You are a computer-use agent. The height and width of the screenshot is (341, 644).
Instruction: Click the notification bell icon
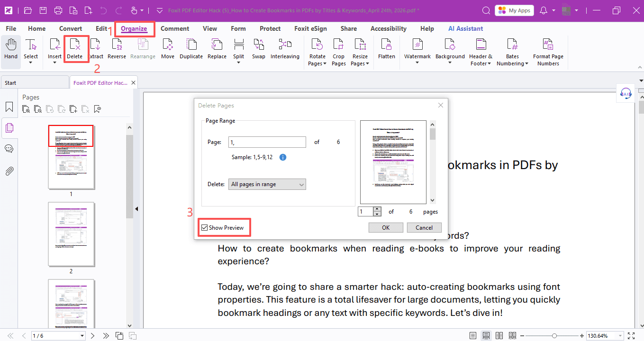544,10
